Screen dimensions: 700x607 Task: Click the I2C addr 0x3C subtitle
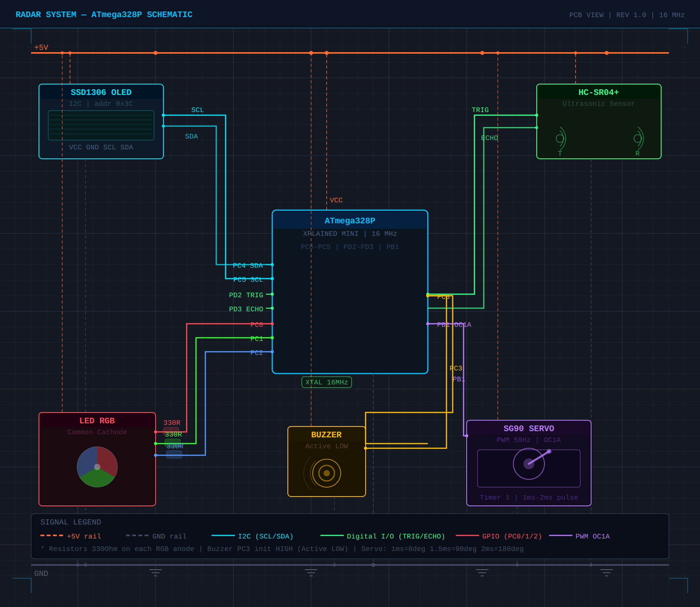(x=101, y=104)
